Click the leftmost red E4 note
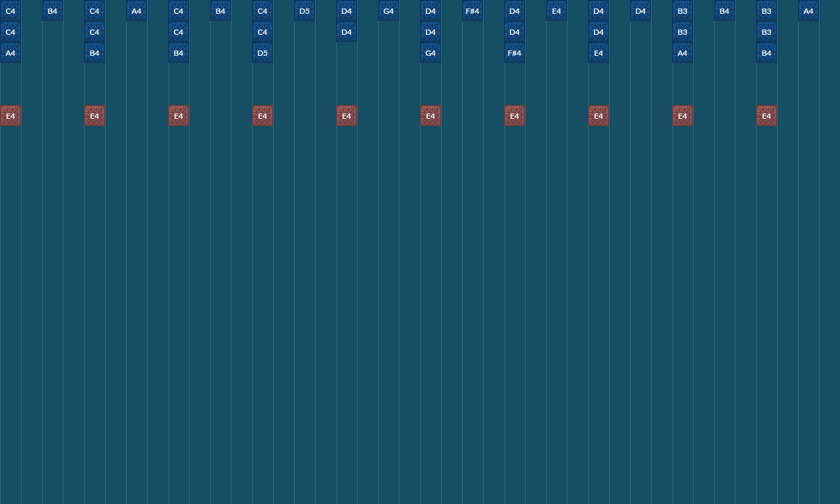This screenshot has height=504, width=840. point(10,115)
